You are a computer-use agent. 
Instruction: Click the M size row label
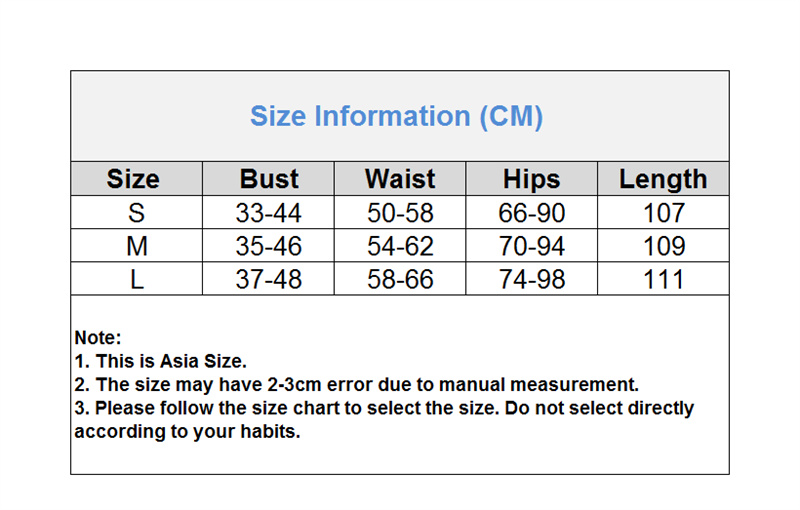137,246
